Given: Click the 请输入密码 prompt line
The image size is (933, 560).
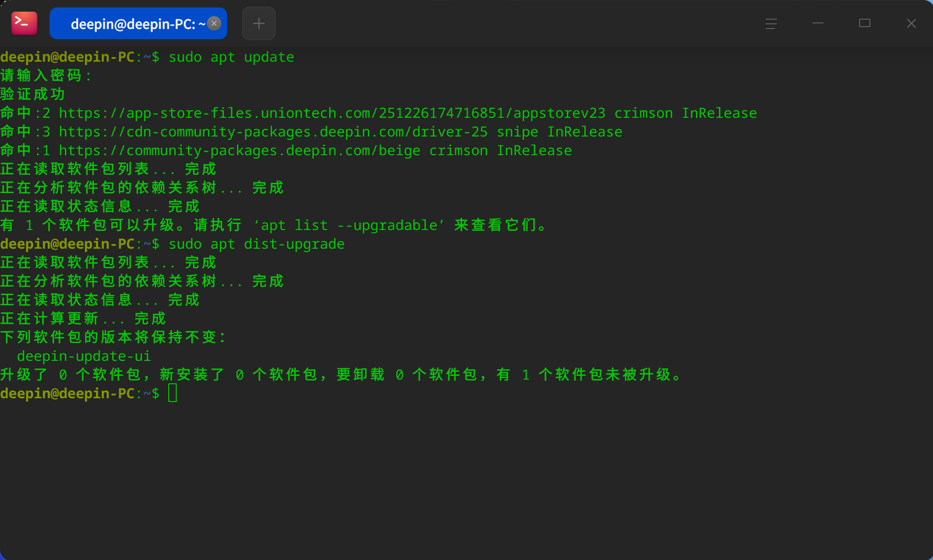Looking at the screenshot, I should coord(46,76).
